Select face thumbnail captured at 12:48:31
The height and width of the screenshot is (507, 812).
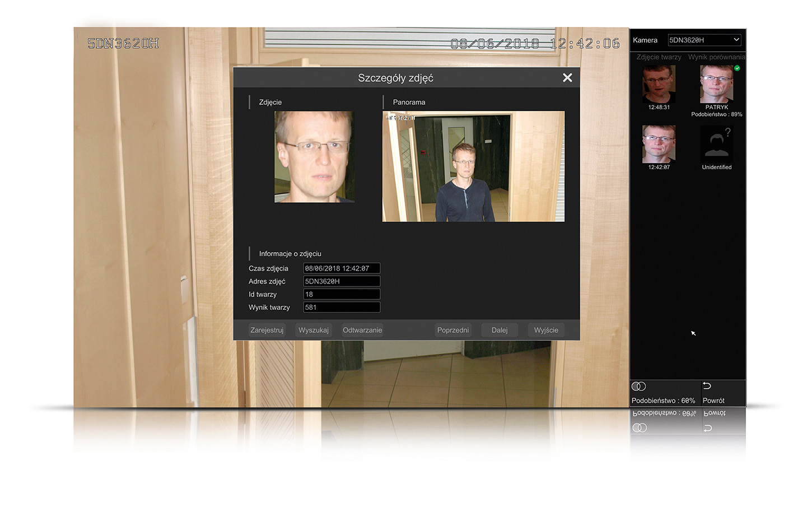[x=659, y=84]
